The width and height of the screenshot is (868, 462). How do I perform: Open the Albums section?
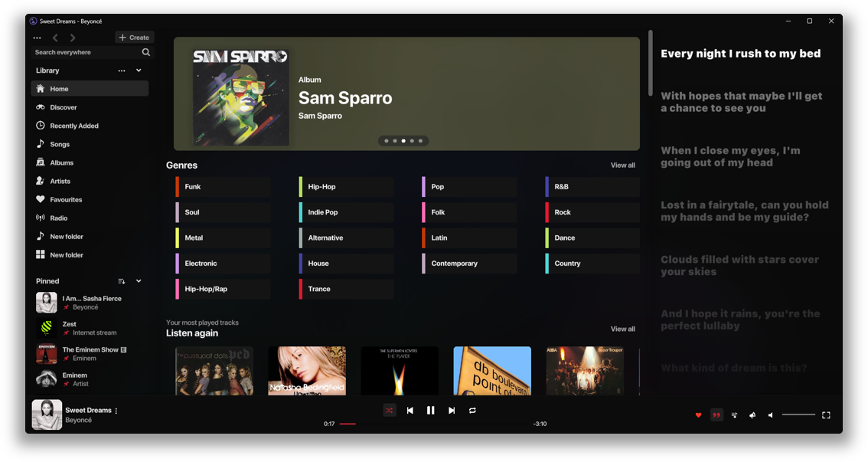(x=90, y=163)
